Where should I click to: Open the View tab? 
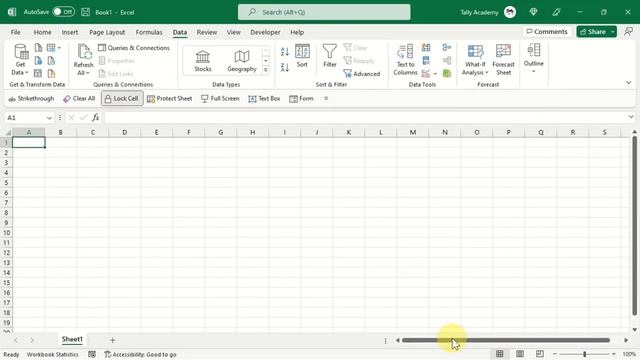[x=233, y=32]
